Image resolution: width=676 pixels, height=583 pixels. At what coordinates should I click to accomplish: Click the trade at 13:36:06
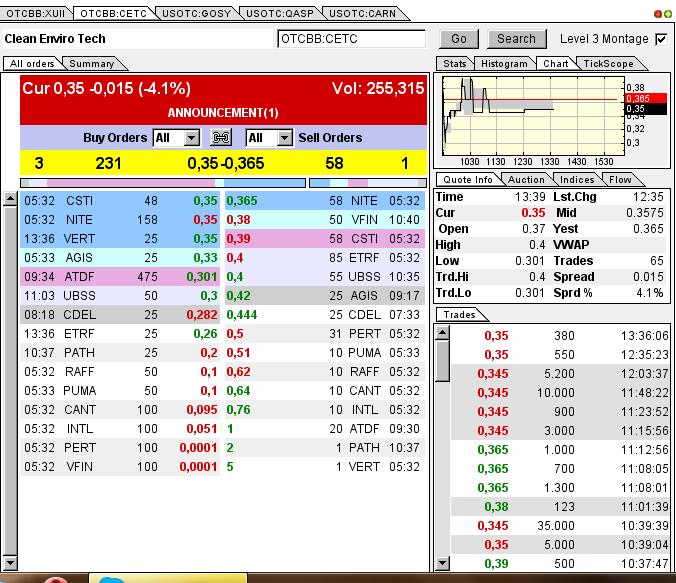coord(560,335)
